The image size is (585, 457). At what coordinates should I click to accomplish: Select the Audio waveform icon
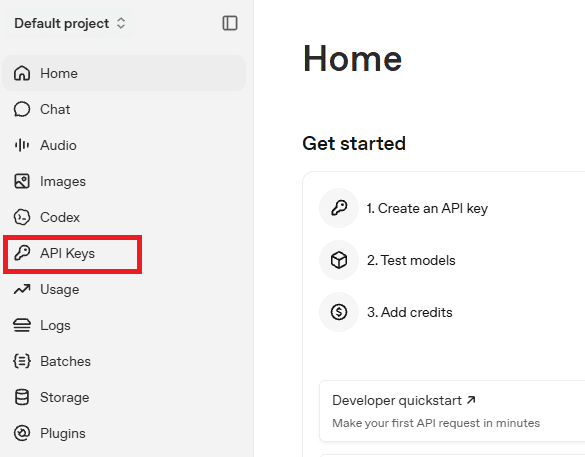click(x=22, y=145)
